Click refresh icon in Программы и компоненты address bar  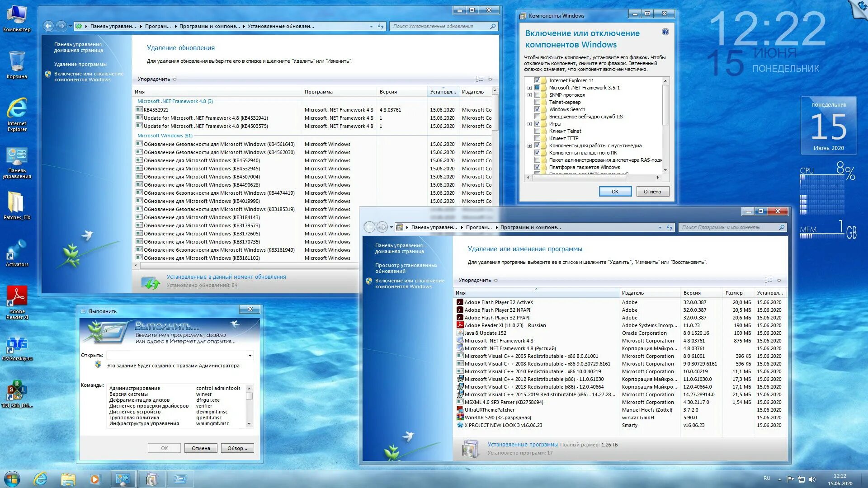(x=670, y=227)
